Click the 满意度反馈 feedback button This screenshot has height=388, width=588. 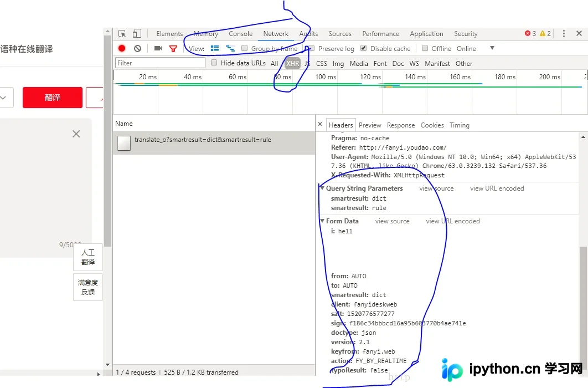point(87,287)
